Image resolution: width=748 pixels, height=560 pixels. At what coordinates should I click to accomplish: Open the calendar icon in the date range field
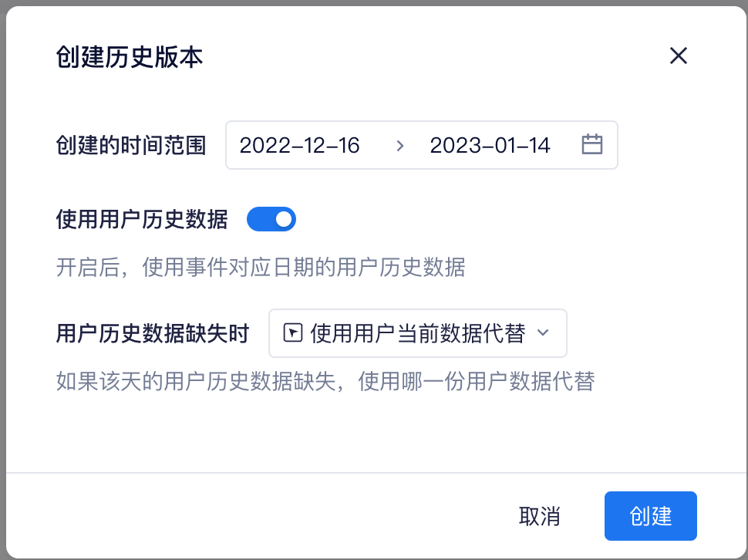tap(592, 144)
